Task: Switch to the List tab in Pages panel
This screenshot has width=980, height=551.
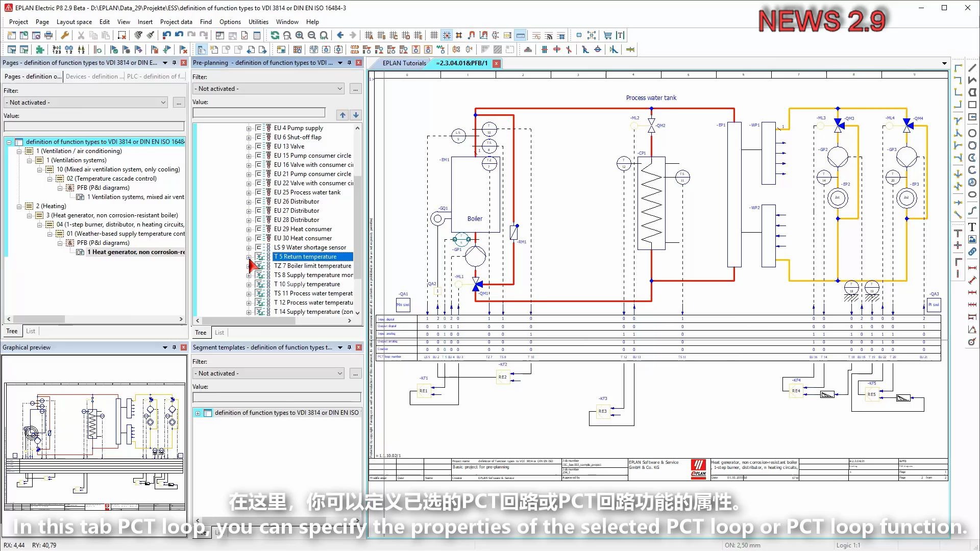Action: tap(30, 331)
